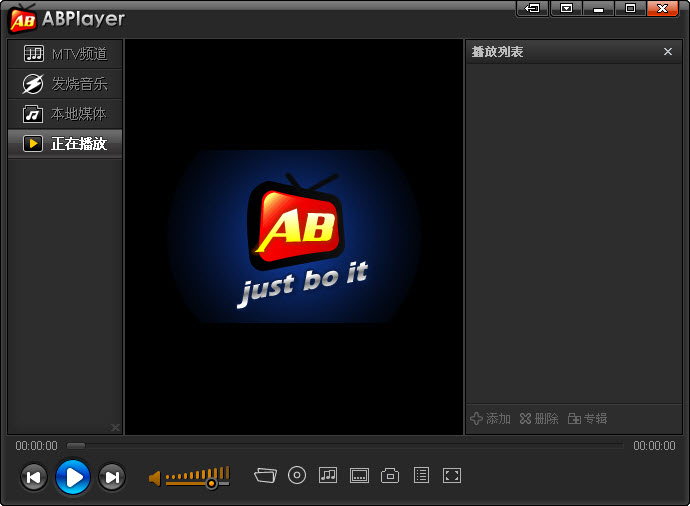Click the music note toolbar icon
690x506 pixels.
[328, 476]
